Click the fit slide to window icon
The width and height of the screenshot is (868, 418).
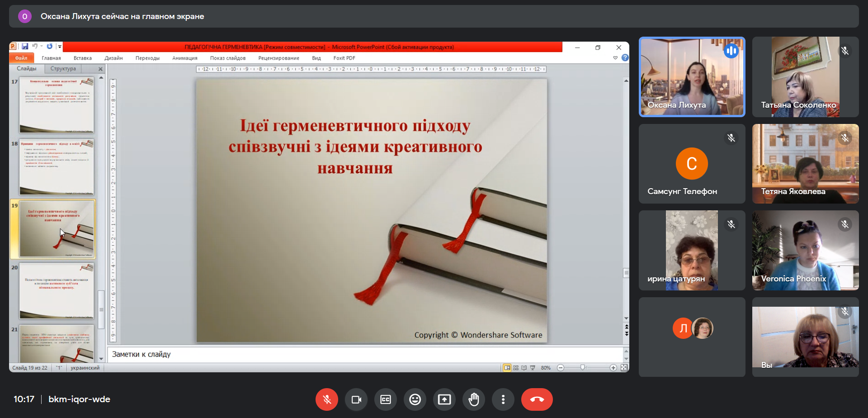coord(624,368)
